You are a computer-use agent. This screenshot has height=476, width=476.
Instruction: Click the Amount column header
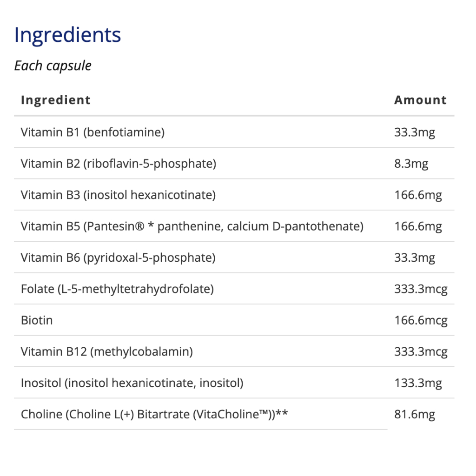click(420, 100)
